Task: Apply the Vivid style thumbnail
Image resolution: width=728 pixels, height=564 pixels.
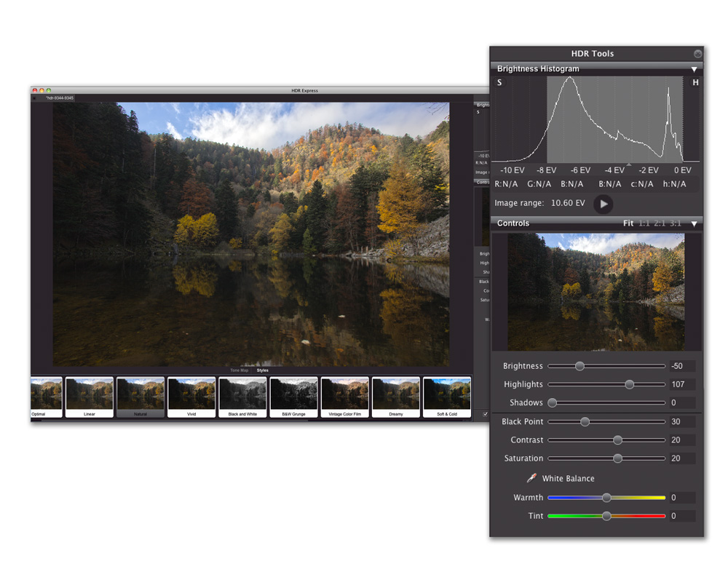Action: [x=191, y=397]
